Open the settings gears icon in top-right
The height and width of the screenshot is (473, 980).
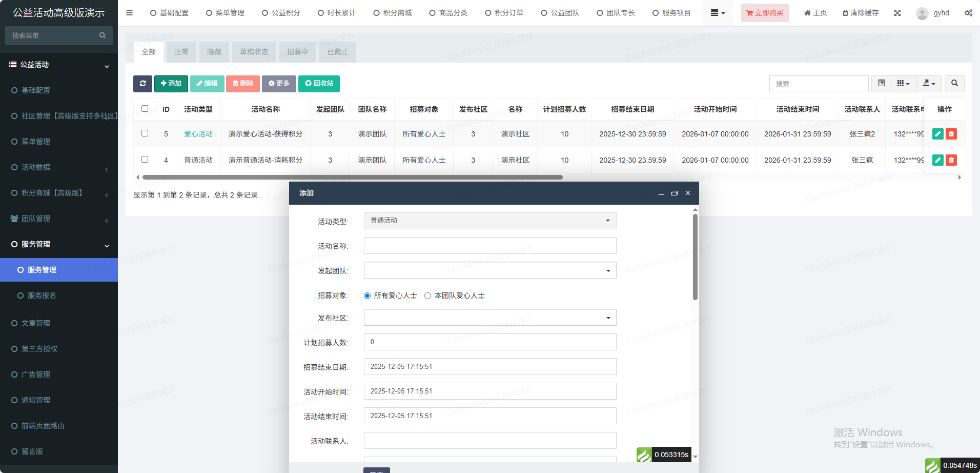(968, 13)
